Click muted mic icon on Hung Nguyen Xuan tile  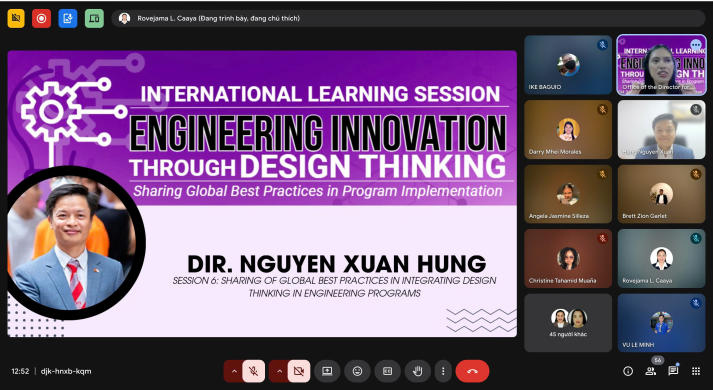point(696,110)
